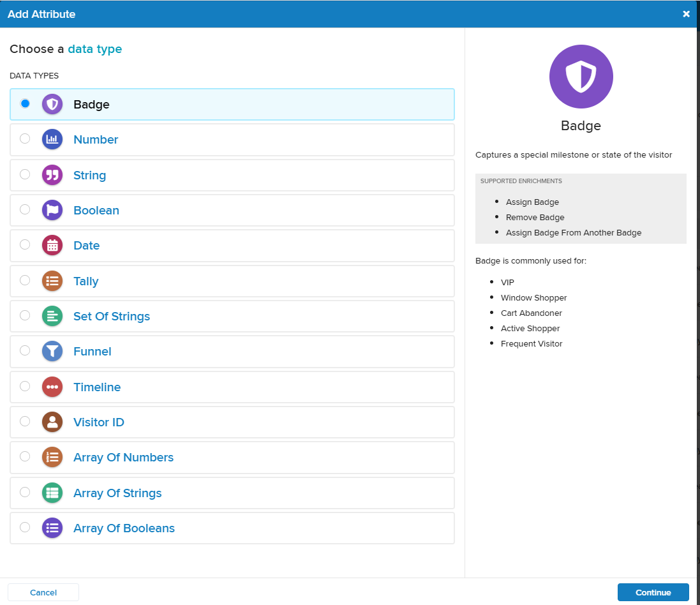Screen dimensions: 700x605
Task: Click the Funnel filter icon
Action: point(52,352)
